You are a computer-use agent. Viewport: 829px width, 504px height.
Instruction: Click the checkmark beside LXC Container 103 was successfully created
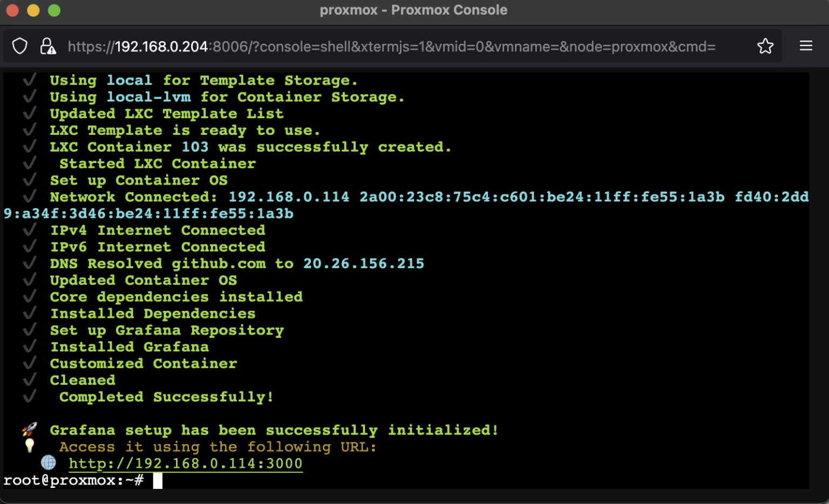tap(30, 146)
